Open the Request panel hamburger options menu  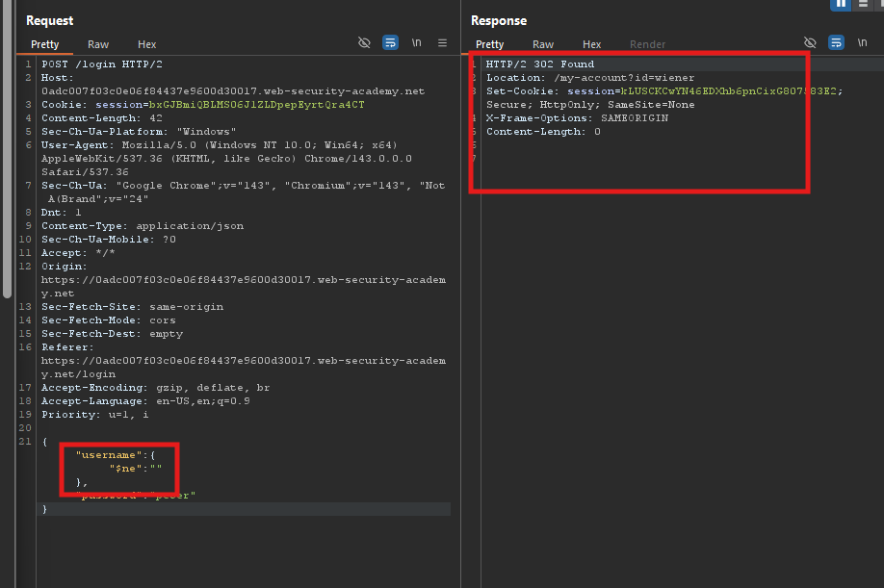(443, 42)
